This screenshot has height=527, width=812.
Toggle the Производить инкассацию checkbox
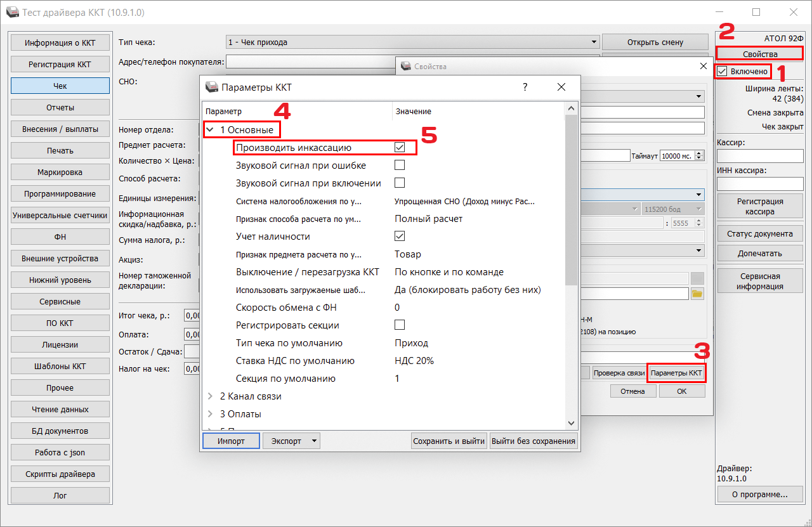coord(400,147)
